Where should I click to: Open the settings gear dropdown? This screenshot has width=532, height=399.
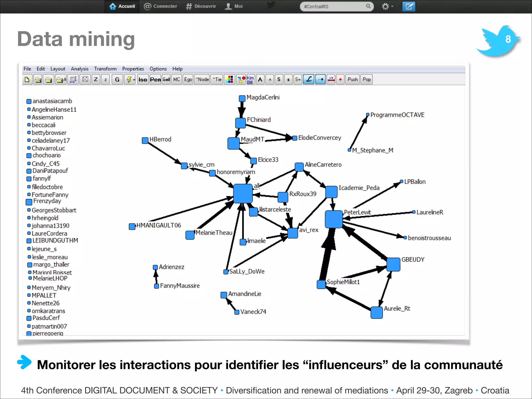(x=387, y=6)
